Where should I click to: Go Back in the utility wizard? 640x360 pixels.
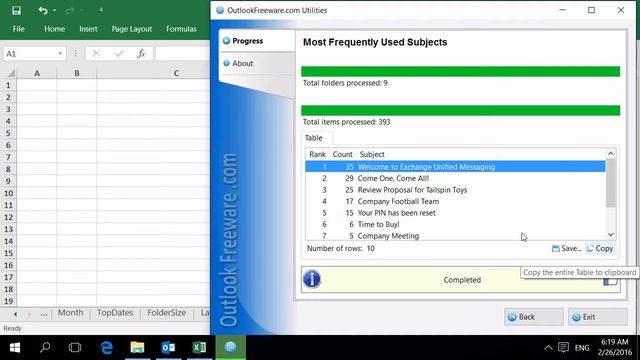(534, 317)
